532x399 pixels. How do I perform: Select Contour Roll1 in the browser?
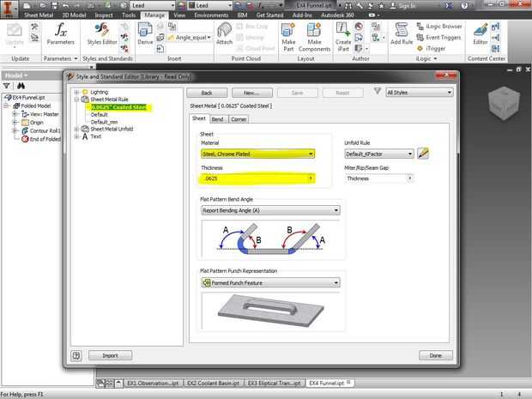45,130
